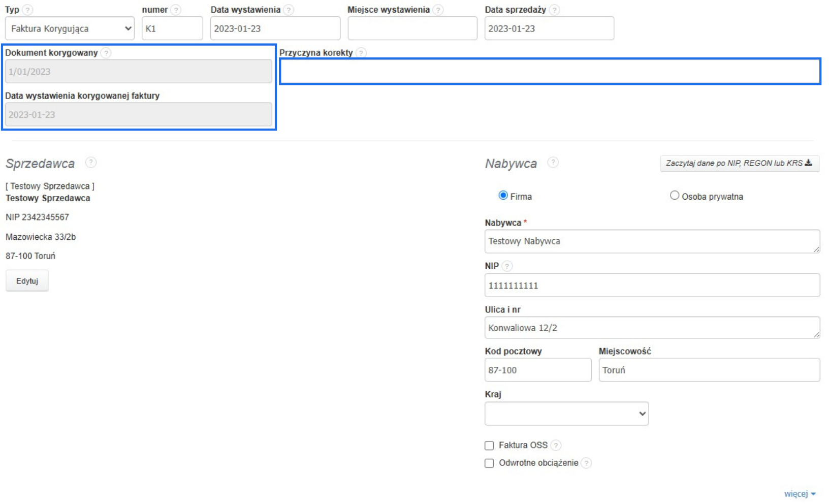829x504 pixels.
Task: Click help icon next to Typ label
Action: [x=28, y=10]
